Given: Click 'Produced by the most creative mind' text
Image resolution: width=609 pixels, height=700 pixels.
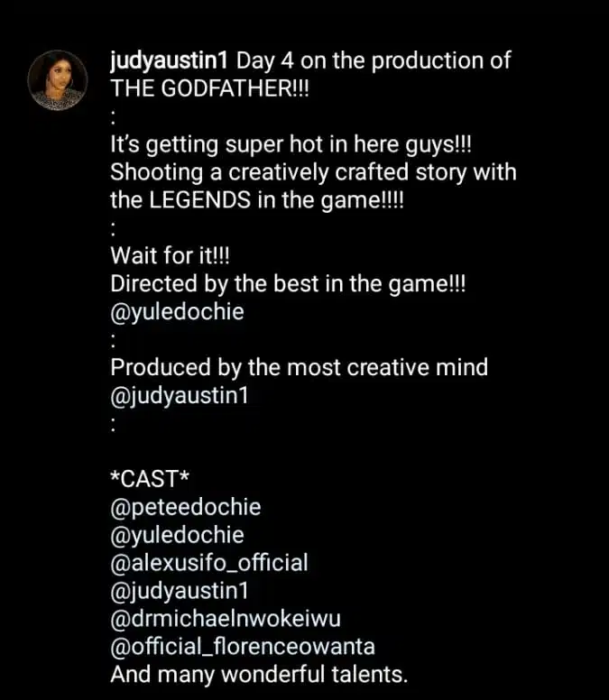Looking at the screenshot, I should click(x=300, y=368).
